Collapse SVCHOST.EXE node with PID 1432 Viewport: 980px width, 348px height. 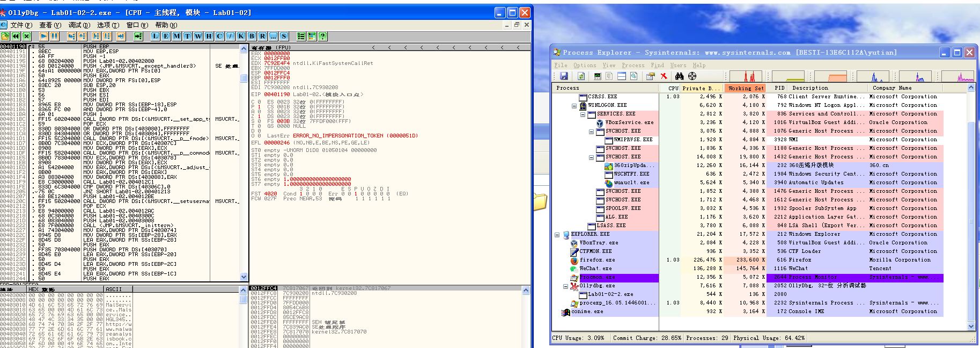(x=592, y=157)
